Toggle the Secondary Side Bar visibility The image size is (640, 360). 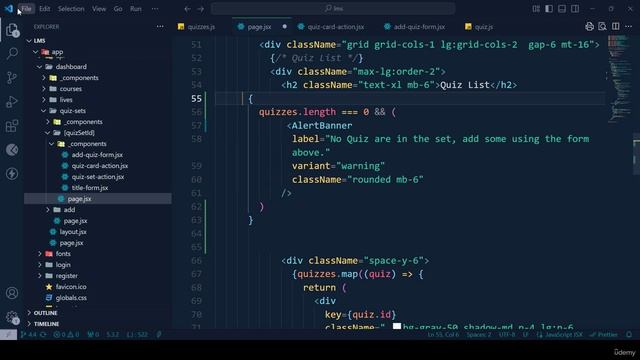click(575, 9)
